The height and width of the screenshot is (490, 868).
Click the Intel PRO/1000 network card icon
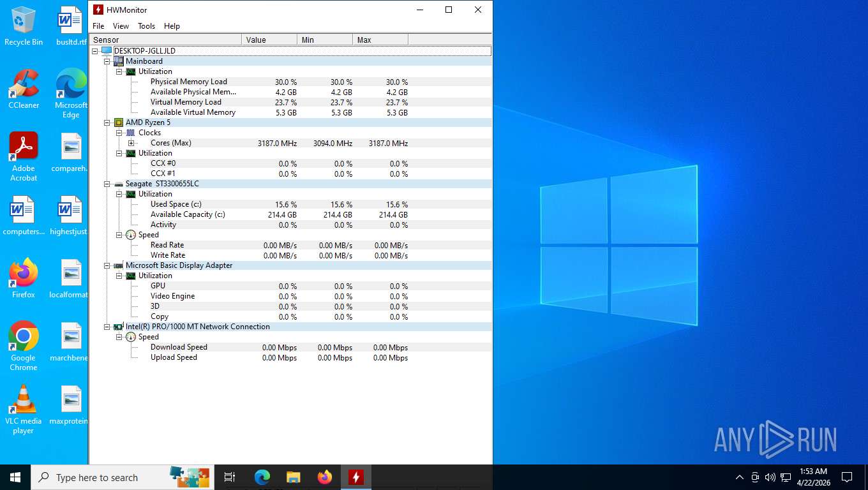pyautogui.click(x=118, y=327)
